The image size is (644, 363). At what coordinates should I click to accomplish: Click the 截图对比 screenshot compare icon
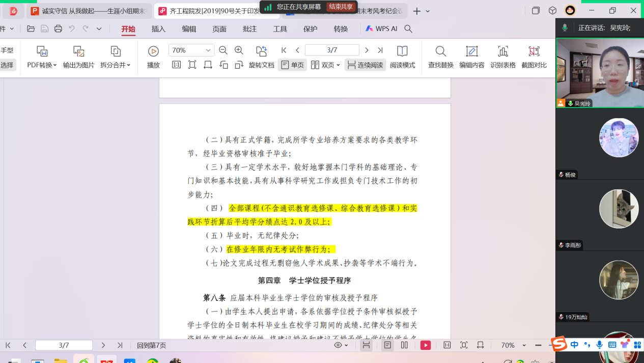tap(534, 52)
